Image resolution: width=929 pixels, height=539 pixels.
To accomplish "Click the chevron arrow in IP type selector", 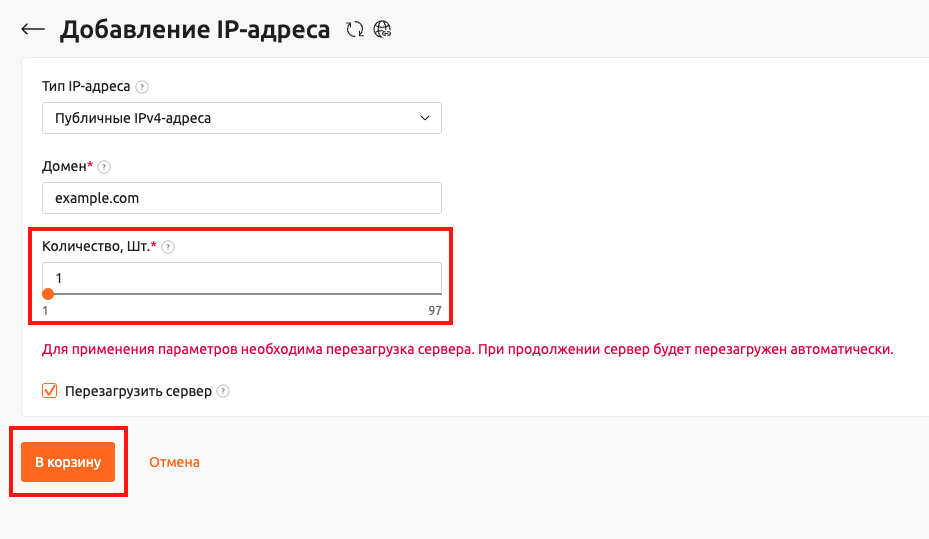I will tap(425, 119).
